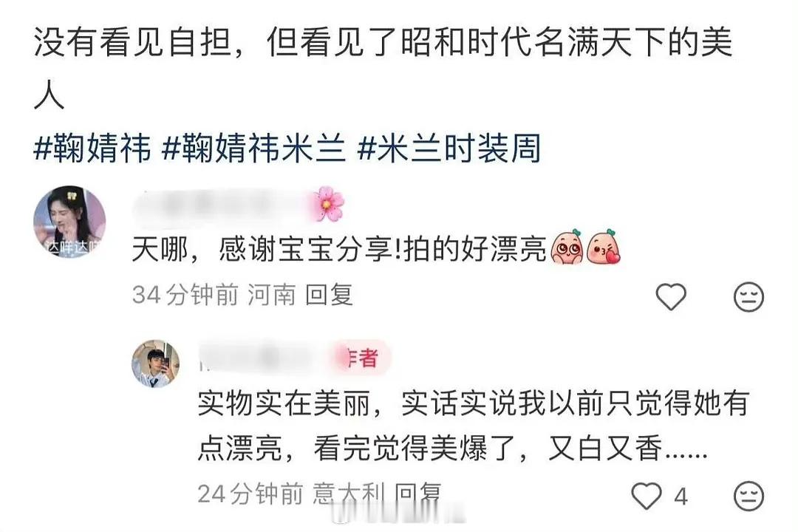Like the 34分钟前 comment with heart icon
Image resolution: width=798 pixels, height=532 pixels.
click(x=670, y=296)
